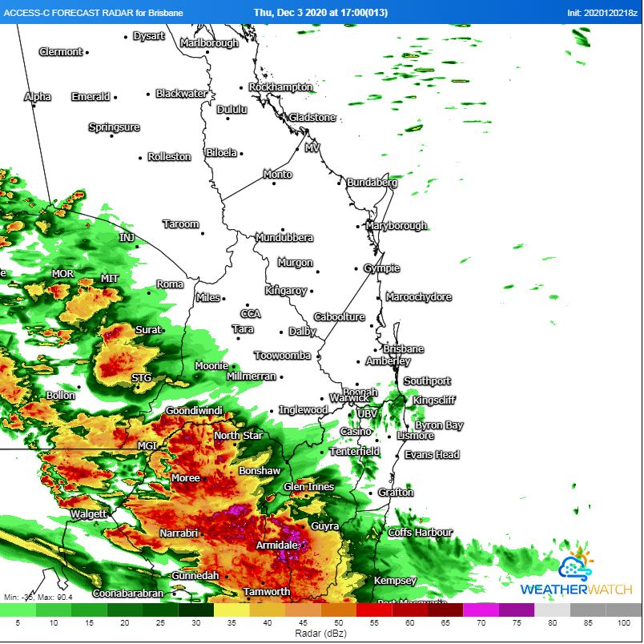Screen dimensions: 644x644
Task: Select the Surat label
Action: [148, 329]
